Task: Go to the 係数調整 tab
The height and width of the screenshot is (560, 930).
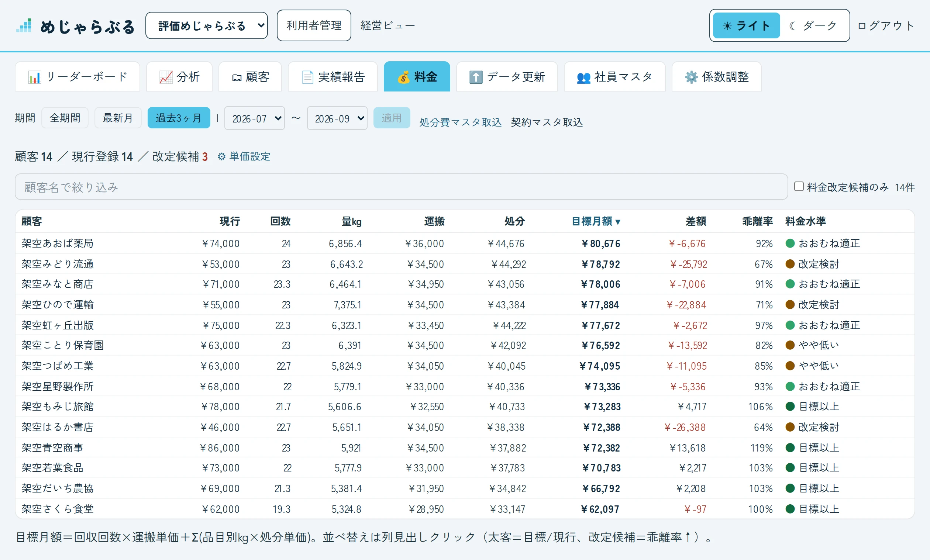Action: 716,77
